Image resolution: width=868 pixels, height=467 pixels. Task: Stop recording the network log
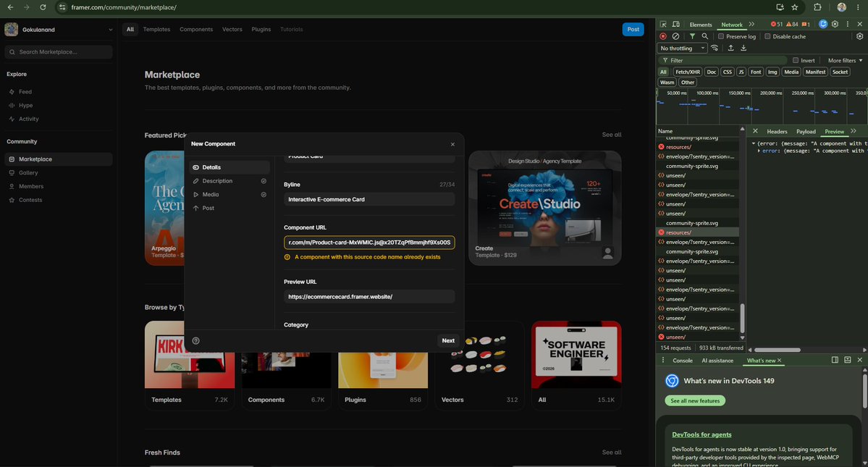pyautogui.click(x=663, y=36)
